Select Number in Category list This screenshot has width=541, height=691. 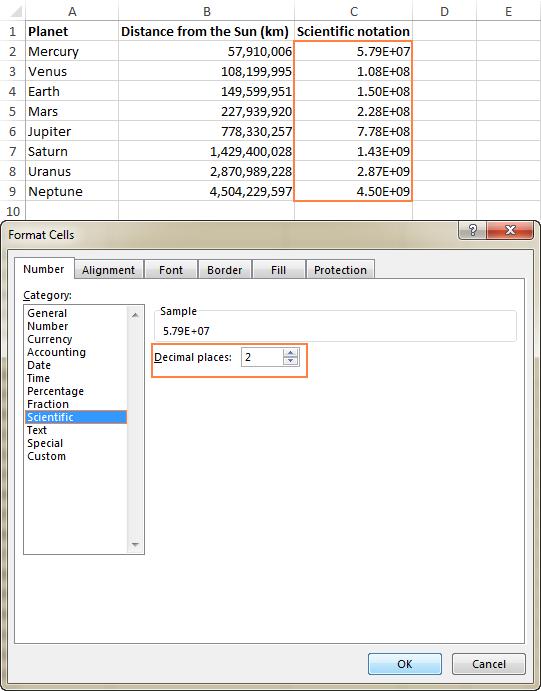point(76,326)
